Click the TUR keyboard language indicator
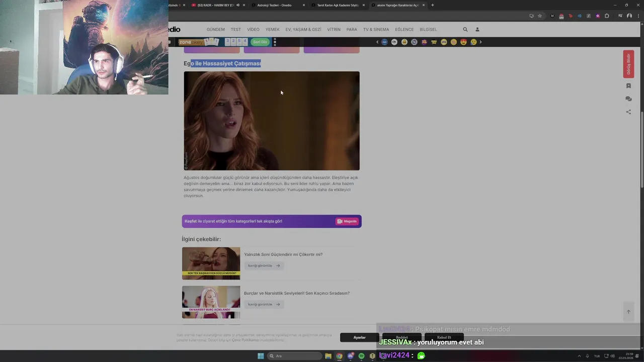The height and width of the screenshot is (362, 644). click(x=597, y=356)
